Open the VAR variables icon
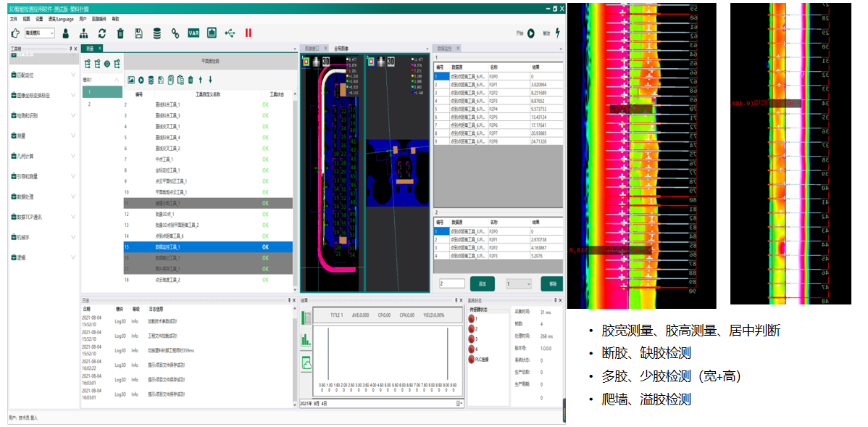 [193, 33]
